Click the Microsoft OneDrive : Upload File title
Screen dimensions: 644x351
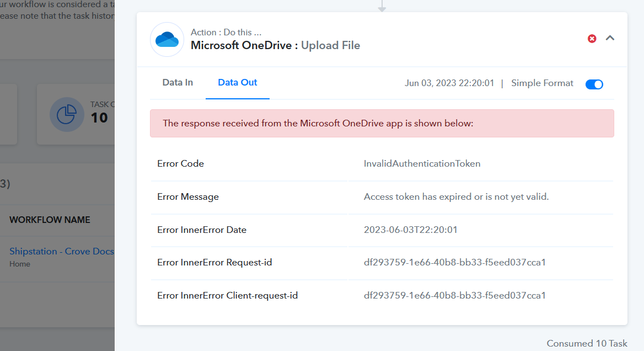coord(275,45)
